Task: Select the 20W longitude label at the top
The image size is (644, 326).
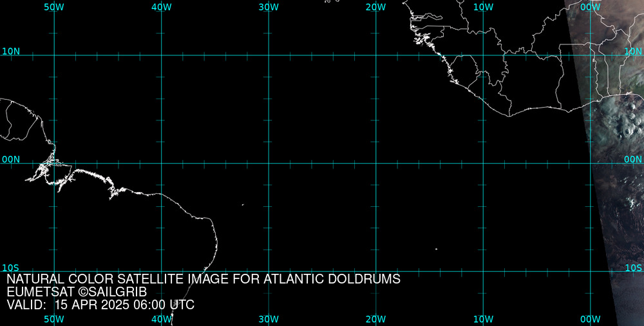Action: pos(376,7)
